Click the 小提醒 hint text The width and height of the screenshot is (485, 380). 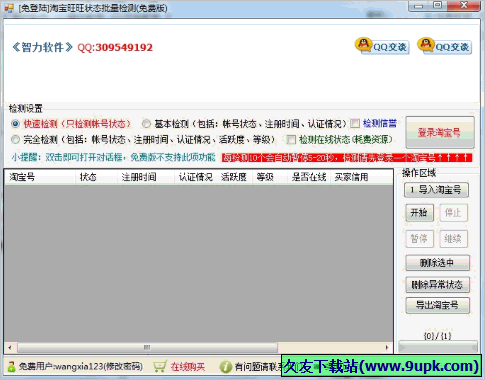click(113, 157)
